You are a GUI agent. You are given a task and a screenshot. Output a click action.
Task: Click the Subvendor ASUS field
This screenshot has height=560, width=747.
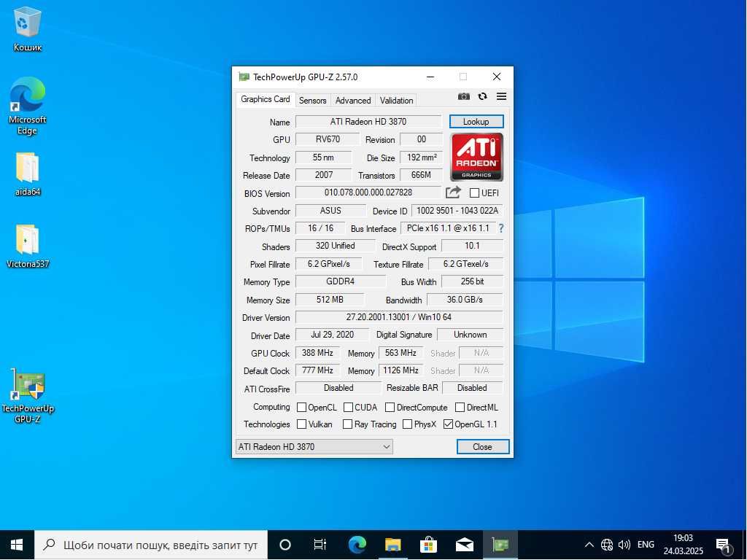pyautogui.click(x=330, y=211)
